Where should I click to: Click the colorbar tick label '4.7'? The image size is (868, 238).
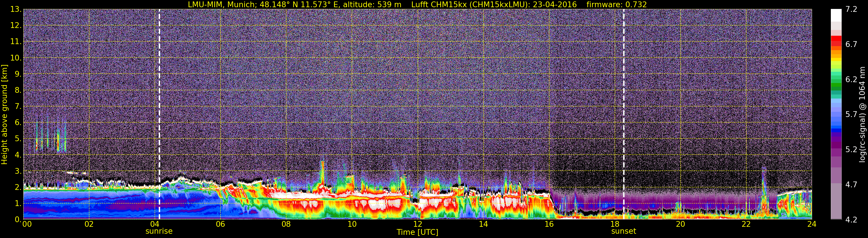click(851, 185)
